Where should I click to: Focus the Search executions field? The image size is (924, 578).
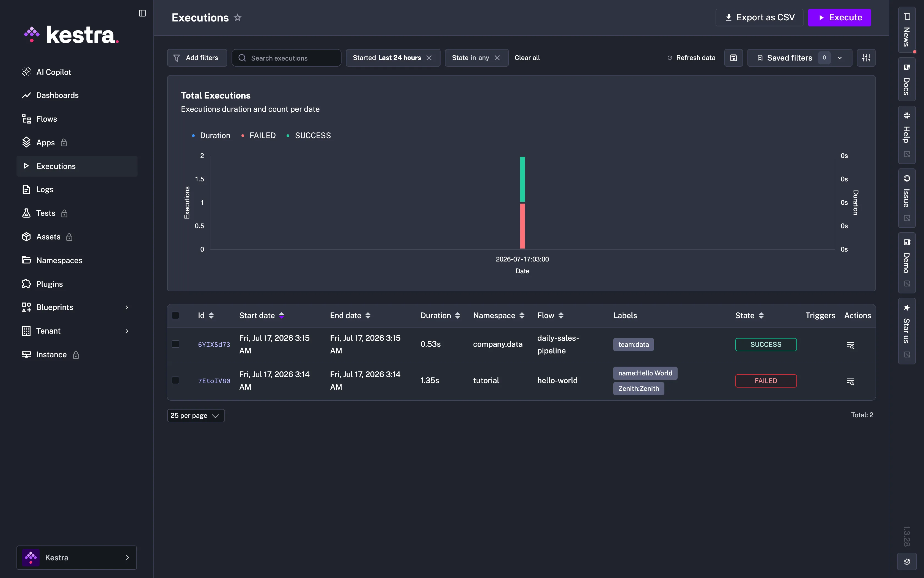(x=286, y=58)
